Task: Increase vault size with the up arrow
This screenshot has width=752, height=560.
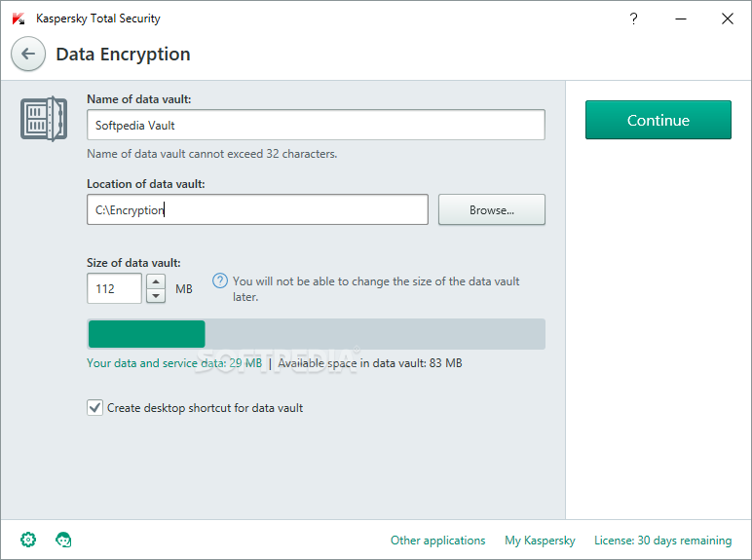Action: pos(156,280)
